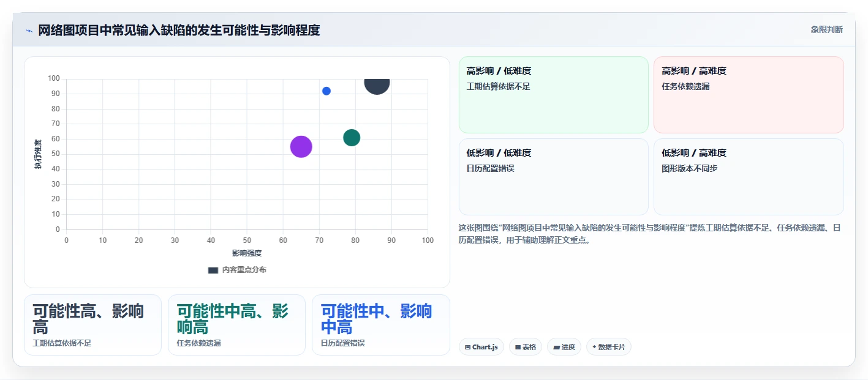
Task: Click the lightning icon beside the title
Action: 29,31
